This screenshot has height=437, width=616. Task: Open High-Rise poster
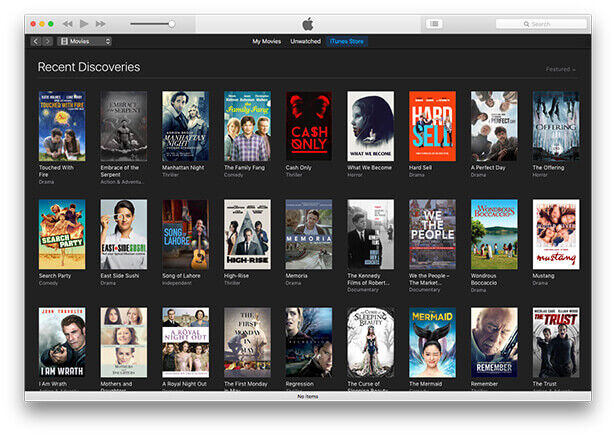[247, 234]
